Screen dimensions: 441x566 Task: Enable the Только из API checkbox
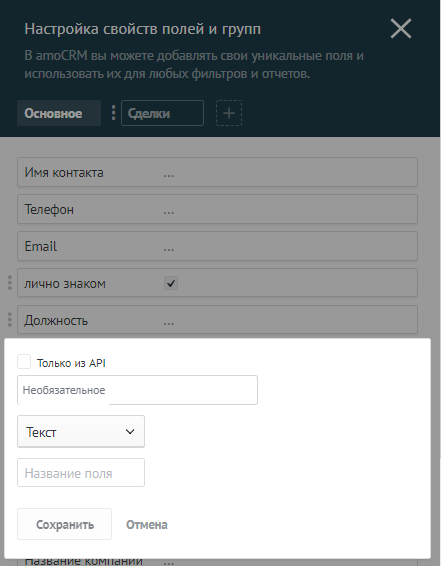coord(24,362)
